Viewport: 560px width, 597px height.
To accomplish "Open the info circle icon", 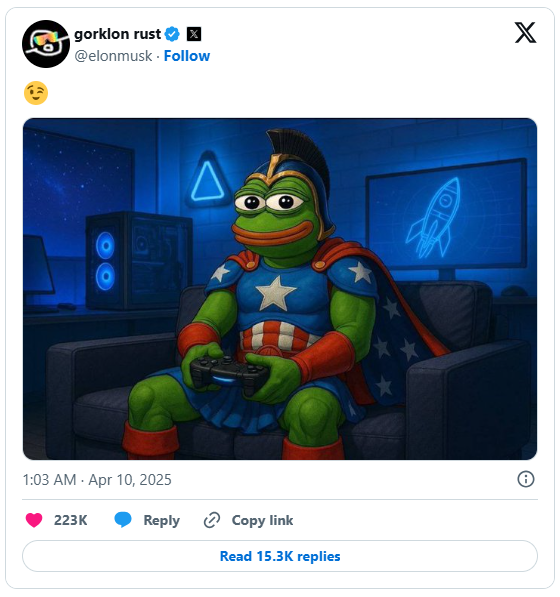I will pos(526,479).
